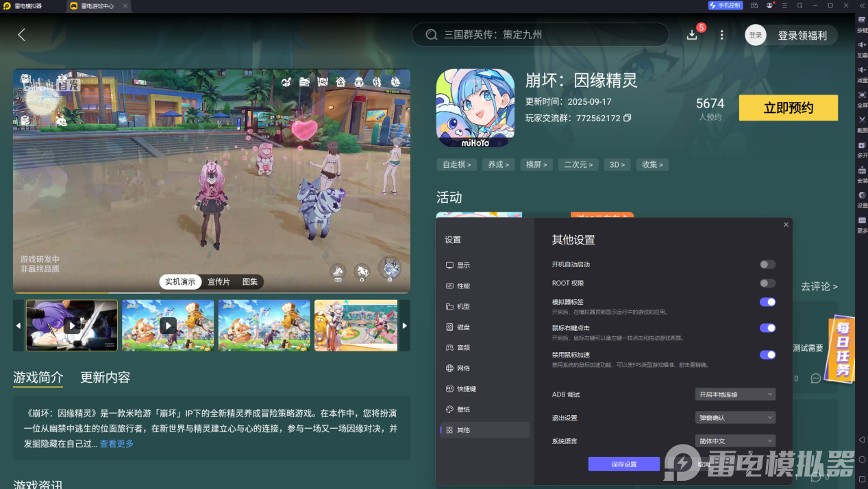Click the 登录 avatar circle
Screen dimensions: 868x489
756,35
